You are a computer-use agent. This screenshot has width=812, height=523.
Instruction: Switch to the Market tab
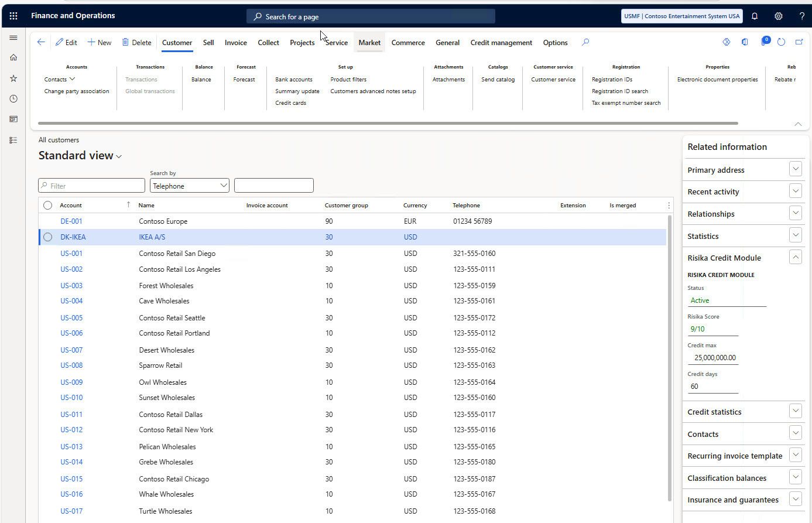[369, 42]
